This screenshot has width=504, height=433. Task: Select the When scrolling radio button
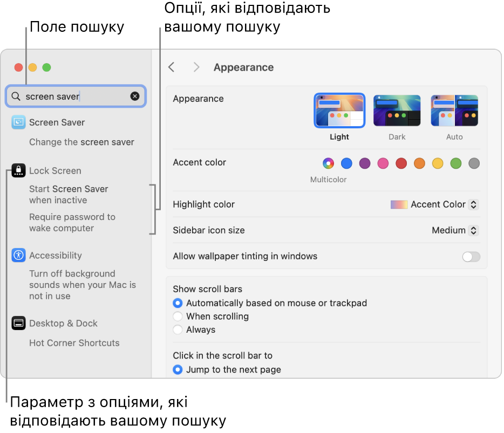click(x=178, y=317)
